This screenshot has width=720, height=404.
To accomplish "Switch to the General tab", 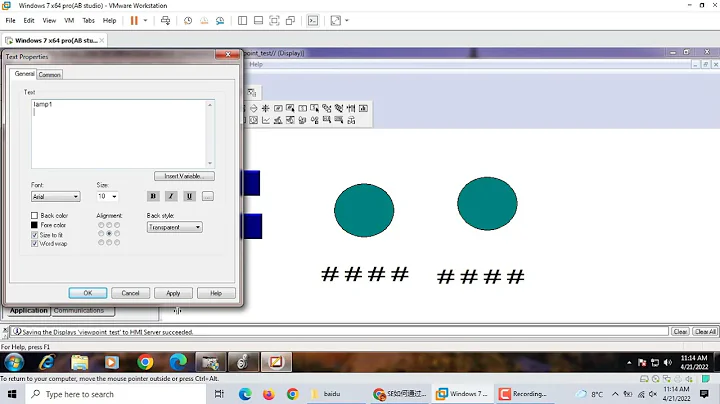I will click(24, 73).
